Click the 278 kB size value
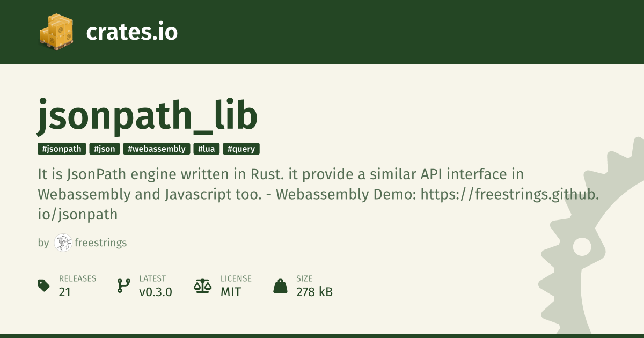Viewport: 644px width, 338px height. (x=314, y=292)
